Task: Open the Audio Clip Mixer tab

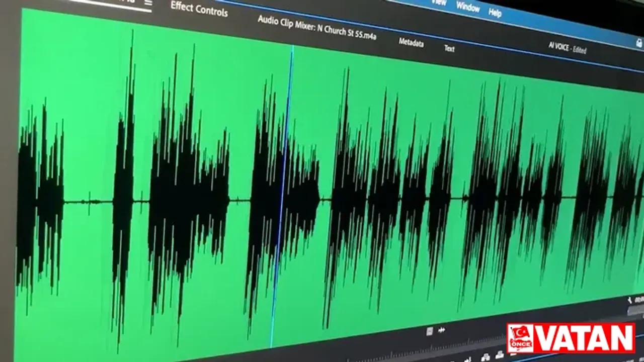Action: 317,27
